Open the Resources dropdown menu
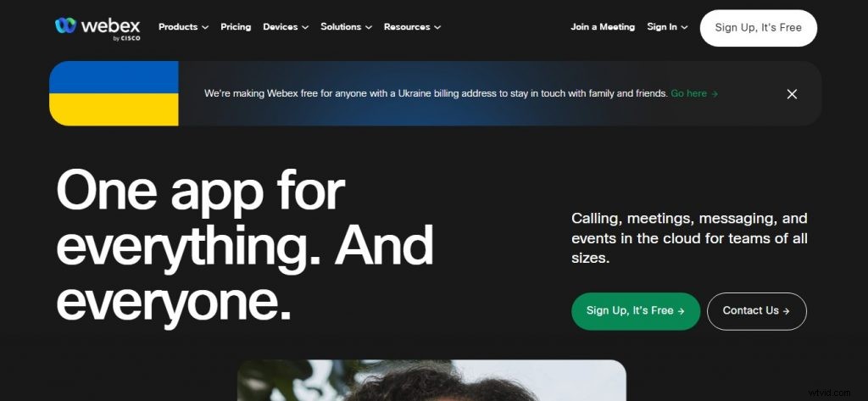The image size is (868, 401). (x=413, y=26)
